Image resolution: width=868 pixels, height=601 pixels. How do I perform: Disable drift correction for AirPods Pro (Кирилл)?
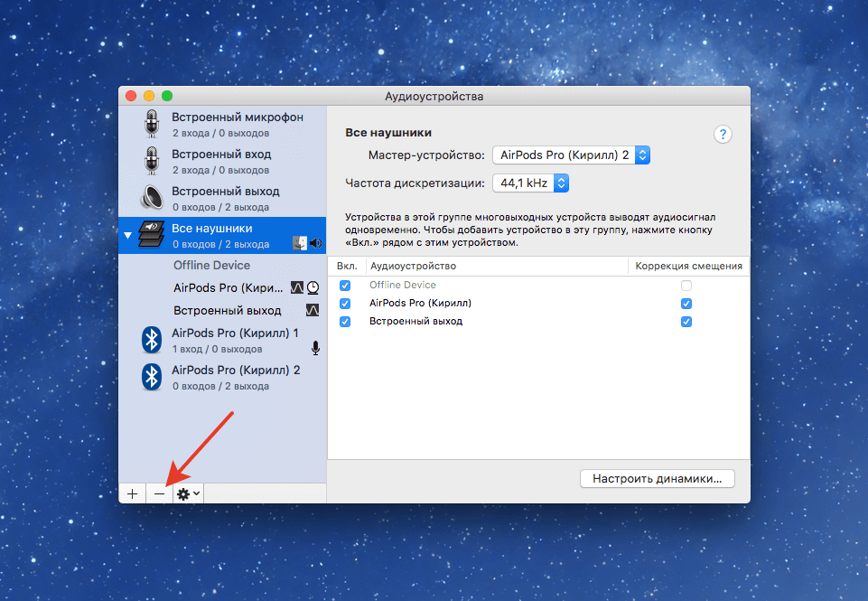point(686,304)
